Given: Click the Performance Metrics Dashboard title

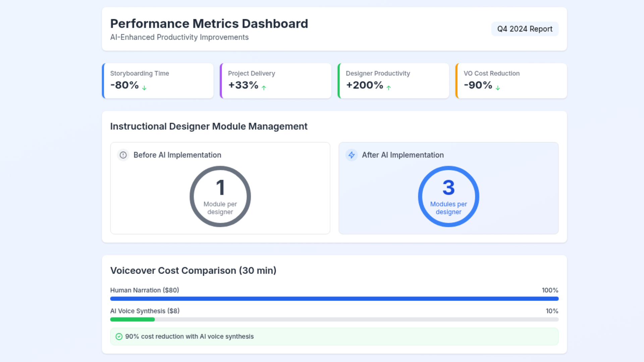Looking at the screenshot, I should click(209, 24).
